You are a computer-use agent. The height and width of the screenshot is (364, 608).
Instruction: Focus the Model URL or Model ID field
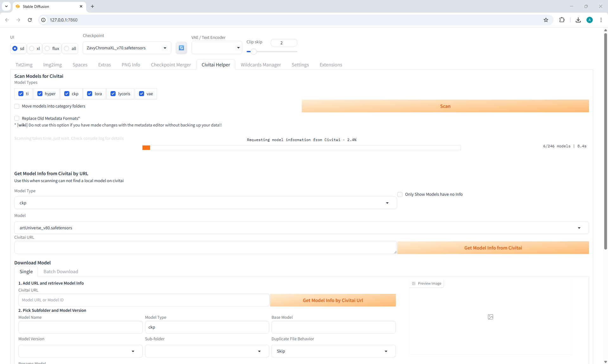pyautogui.click(x=144, y=300)
